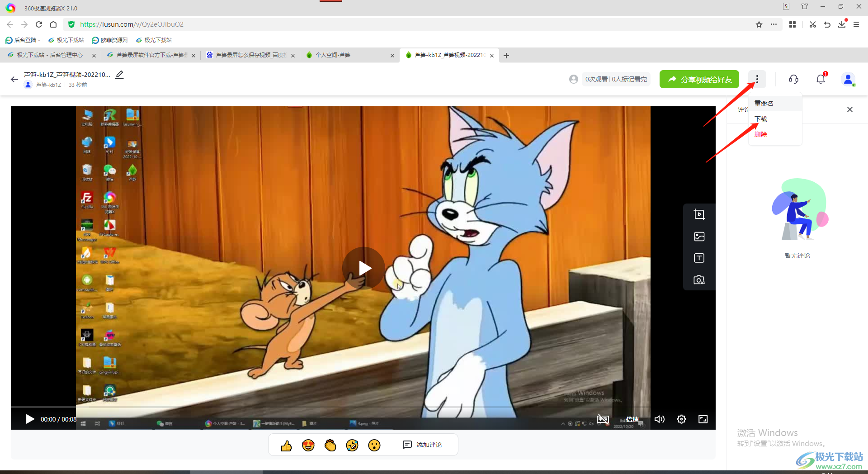Select 删除 from the menu
Viewport: 868px width, 474px height.
[x=775, y=134]
